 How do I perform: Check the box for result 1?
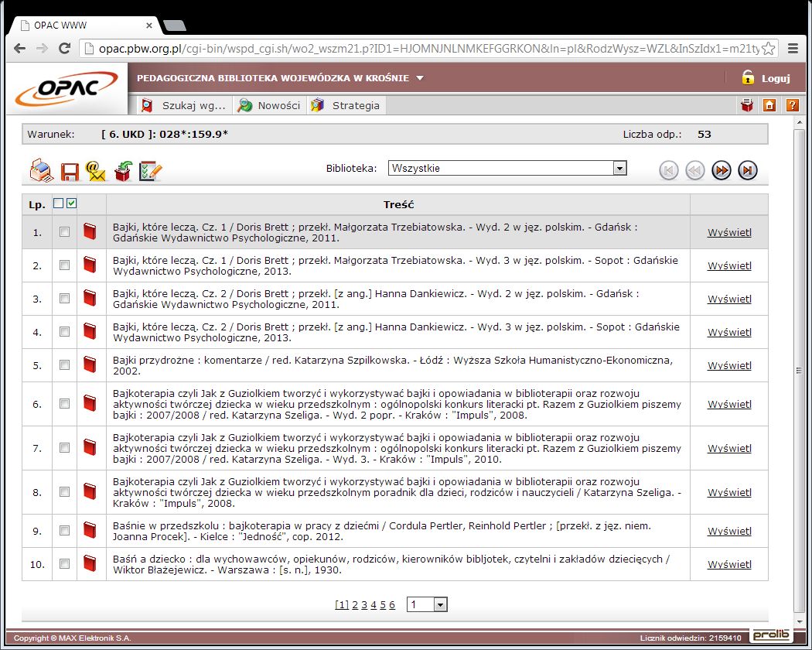(64, 231)
